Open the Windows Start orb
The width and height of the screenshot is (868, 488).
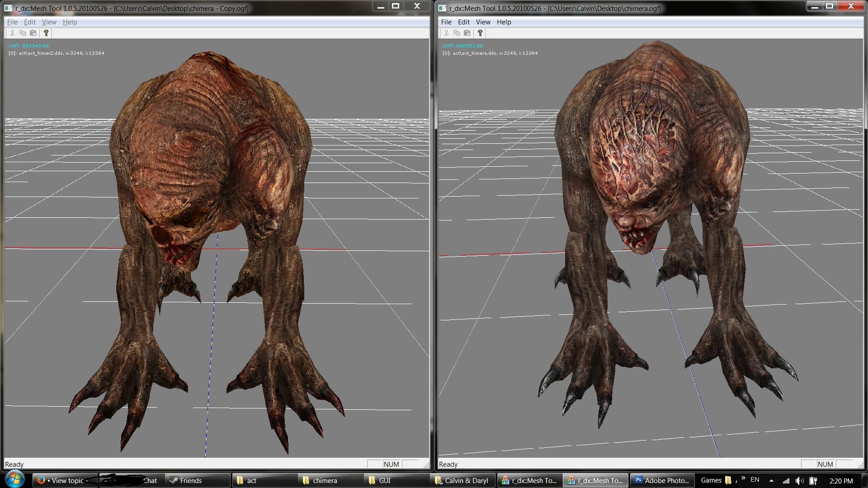[x=14, y=479]
